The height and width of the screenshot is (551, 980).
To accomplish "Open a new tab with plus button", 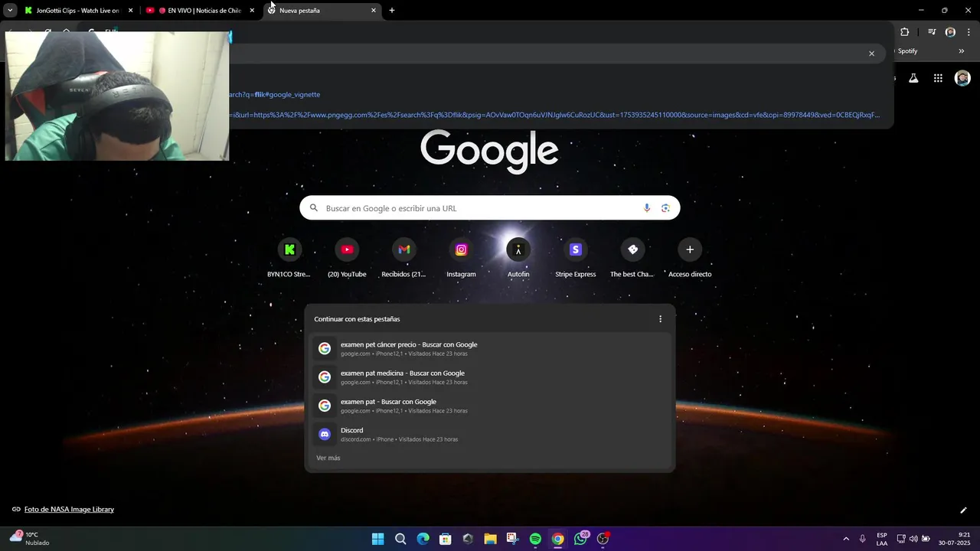I will [x=392, y=11].
